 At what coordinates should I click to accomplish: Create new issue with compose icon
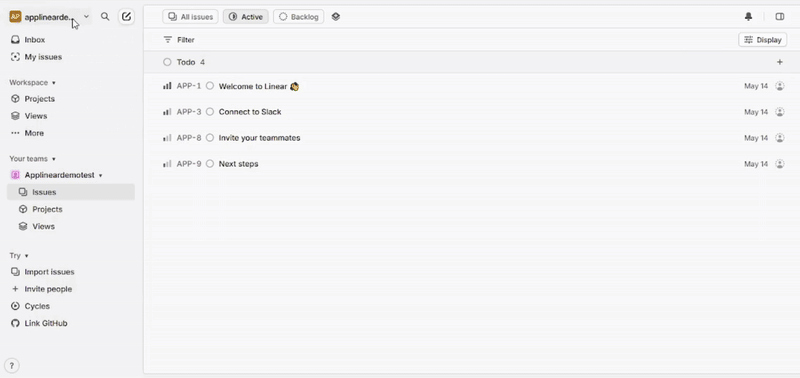pyautogui.click(x=127, y=17)
